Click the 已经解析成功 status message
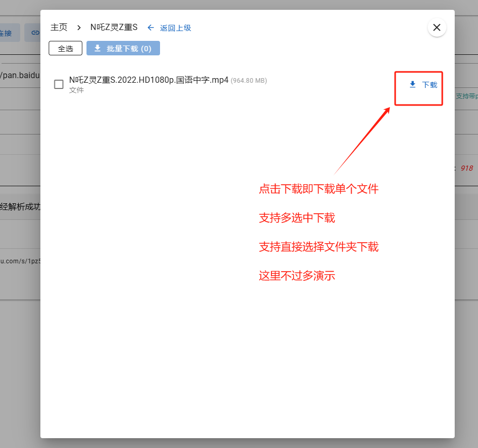Image resolution: width=478 pixels, height=448 pixels. pyautogui.click(x=20, y=207)
